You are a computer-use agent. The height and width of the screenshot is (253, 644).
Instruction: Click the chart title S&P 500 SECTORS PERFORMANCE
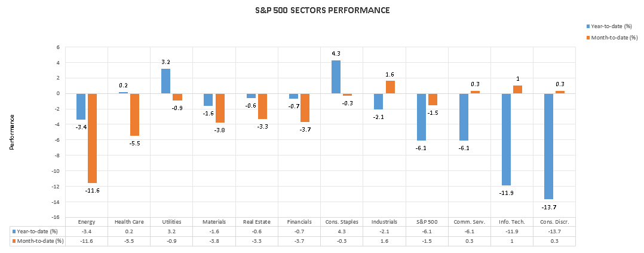pos(322,10)
